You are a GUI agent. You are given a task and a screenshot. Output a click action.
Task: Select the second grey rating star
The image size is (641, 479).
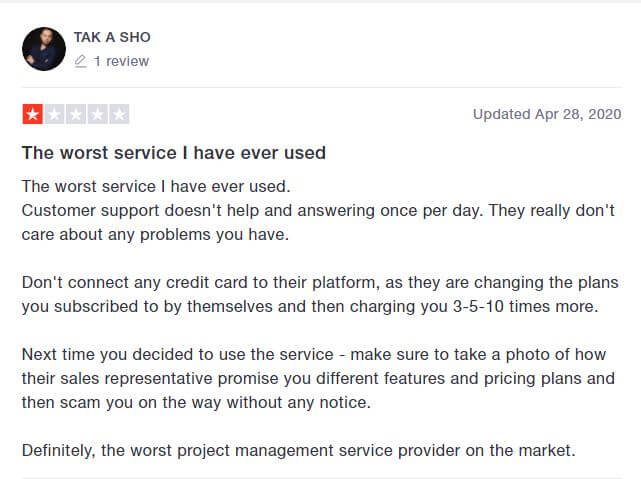54,114
